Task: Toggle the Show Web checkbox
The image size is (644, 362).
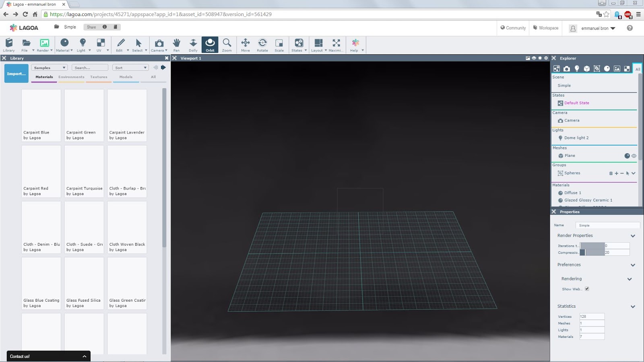Action: click(587, 289)
